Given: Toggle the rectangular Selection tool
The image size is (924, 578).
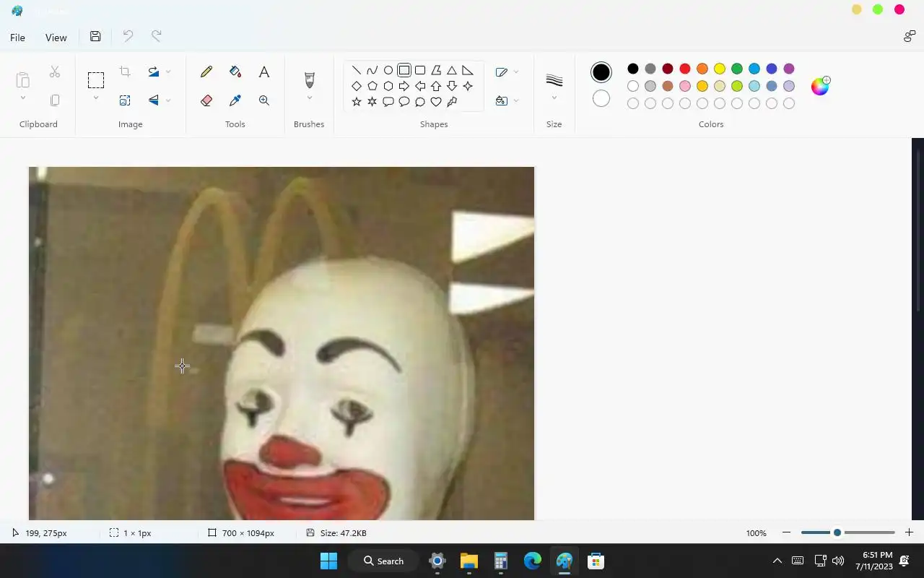Looking at the screenshot, I should [96, 79].
